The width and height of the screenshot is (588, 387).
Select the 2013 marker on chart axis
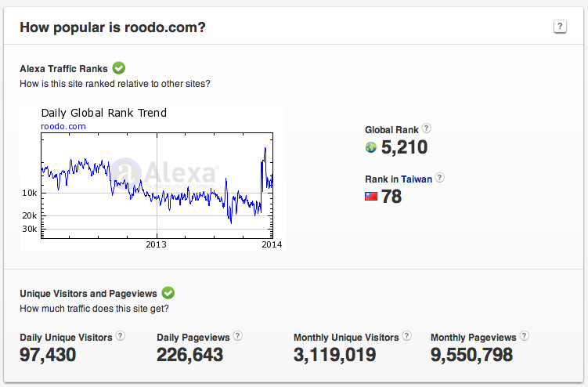(x=157, y=244)
